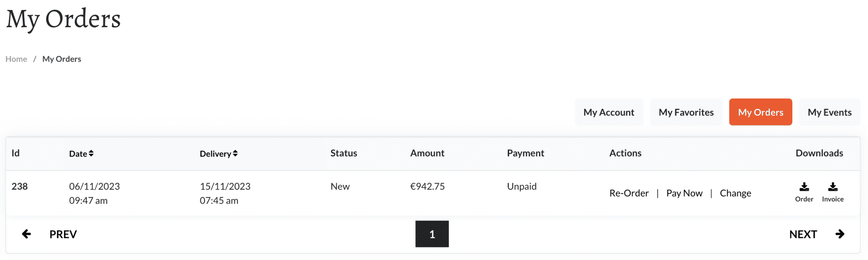Click order Id 238 in table
Screen dimensions: 868x260
[x=20, y=187]
